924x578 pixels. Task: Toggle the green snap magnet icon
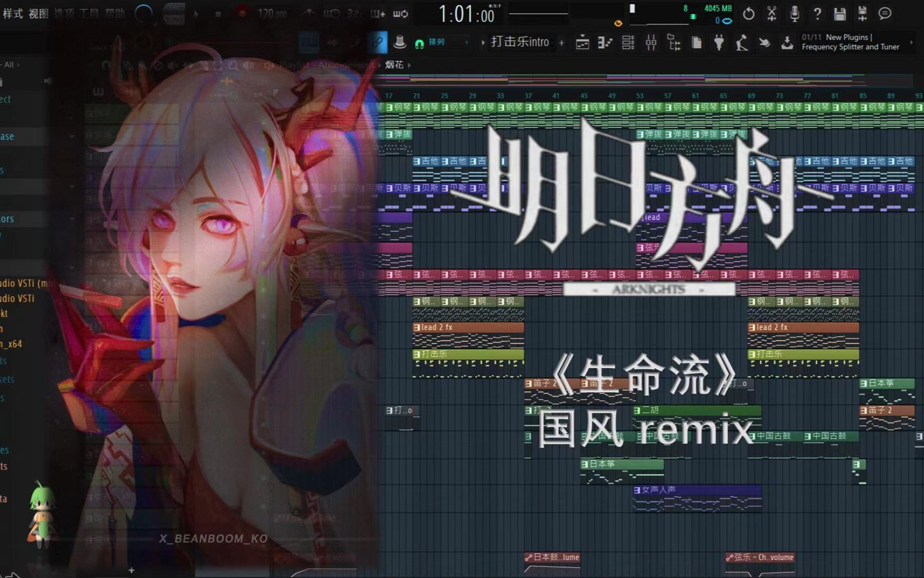point(420,43)
